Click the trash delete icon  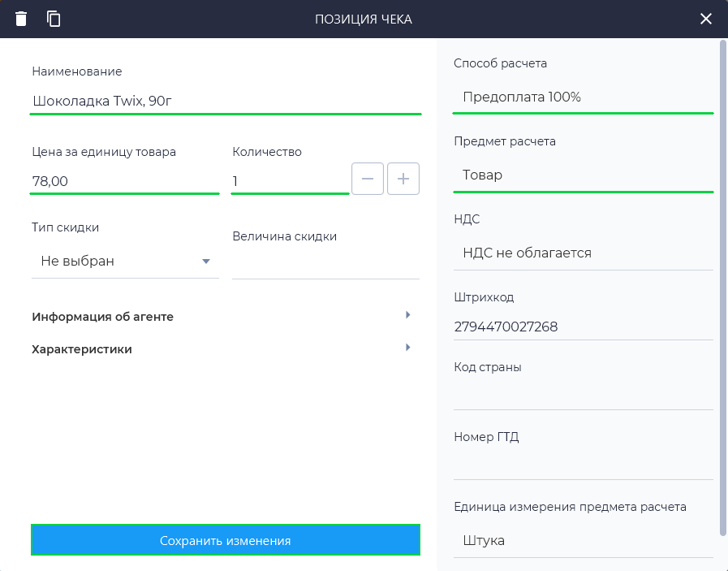(21, 19)
